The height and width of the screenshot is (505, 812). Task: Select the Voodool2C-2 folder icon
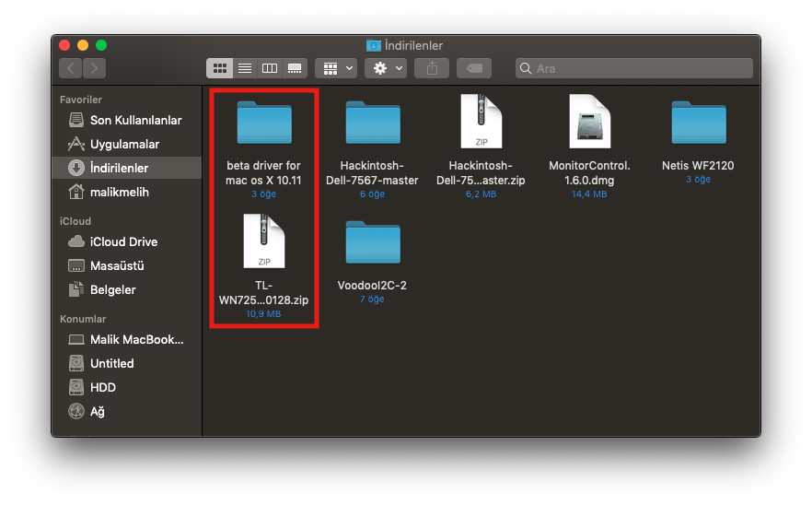tap(372, 243)
